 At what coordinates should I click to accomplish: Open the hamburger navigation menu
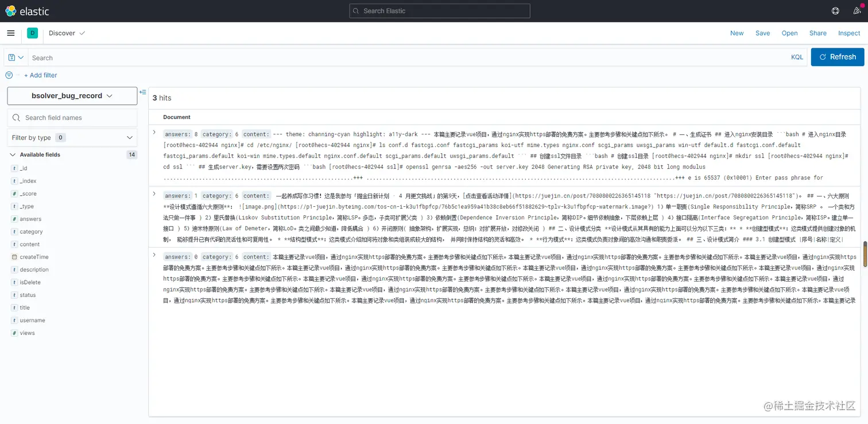click(11, 33)
